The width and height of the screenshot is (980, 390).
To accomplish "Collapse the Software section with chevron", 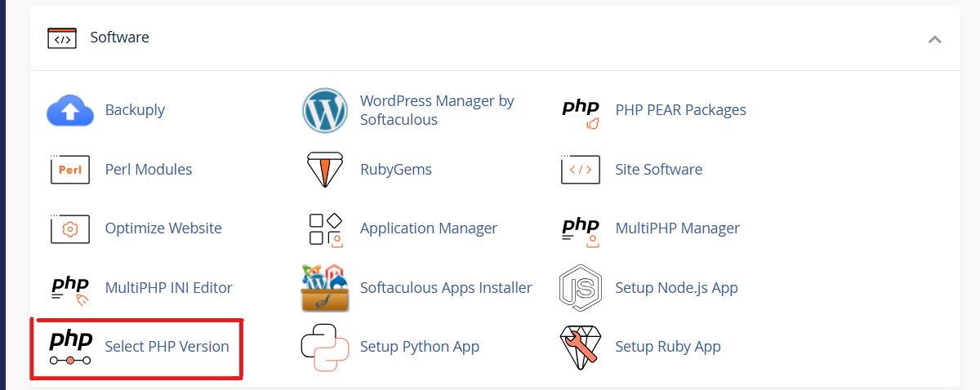I will click(935, 39).
